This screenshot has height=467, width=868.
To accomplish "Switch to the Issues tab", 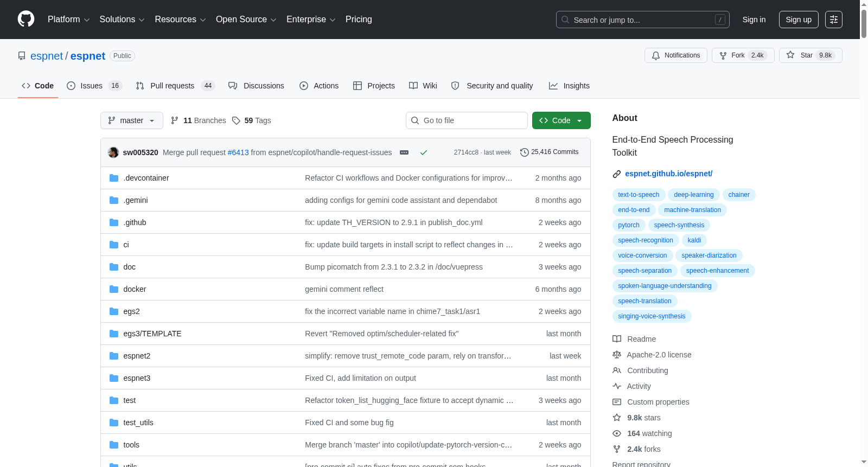I will pos(94,86).
